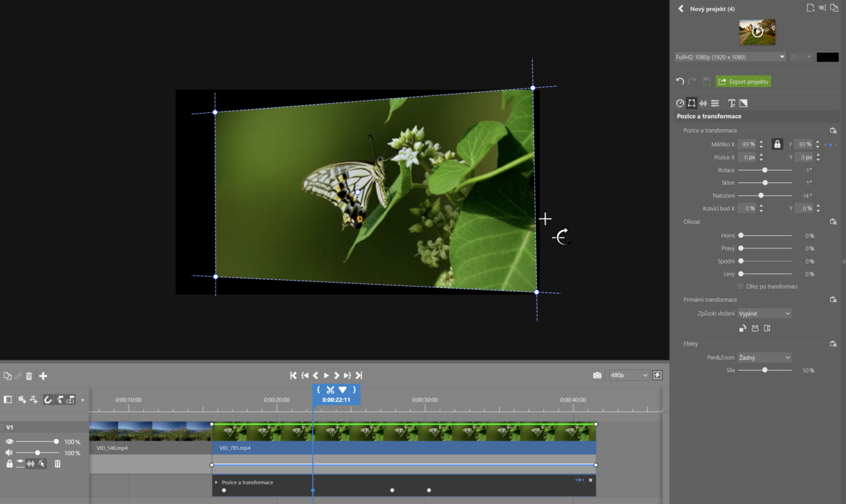Lock the V1 track

click(x=9, y=464)
